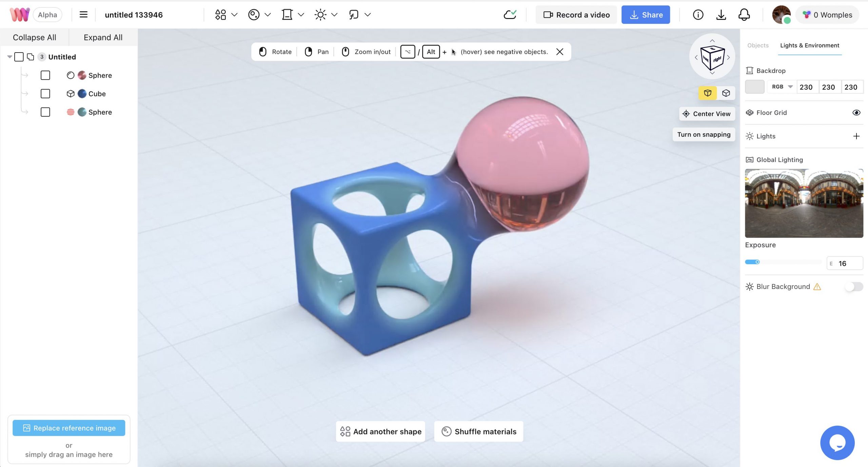Open the notifications bell
The height and width of the screenshot is (467, 868).
[744, 15]
